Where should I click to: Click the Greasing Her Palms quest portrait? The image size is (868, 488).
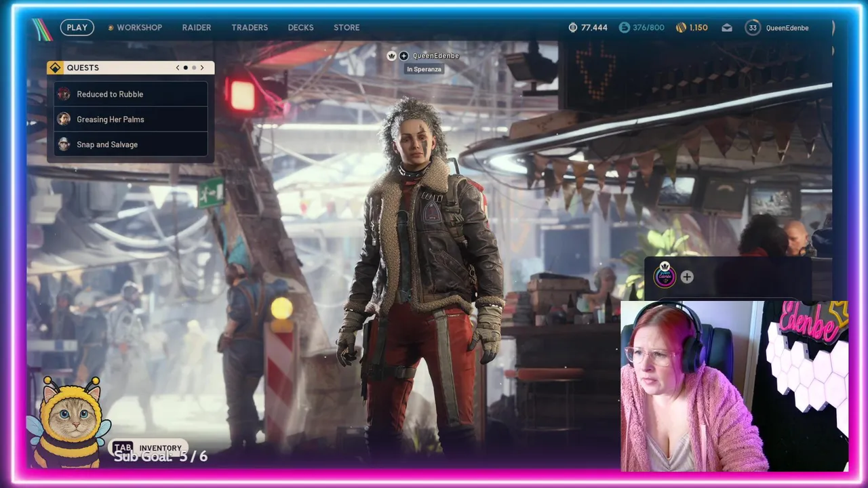64,119
